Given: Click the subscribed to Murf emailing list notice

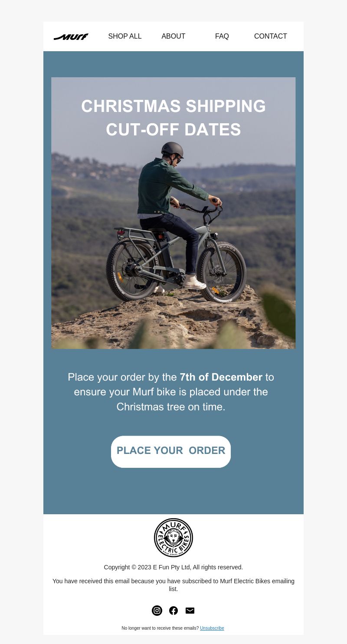Looking at the screenshot, I should (173, 585).
